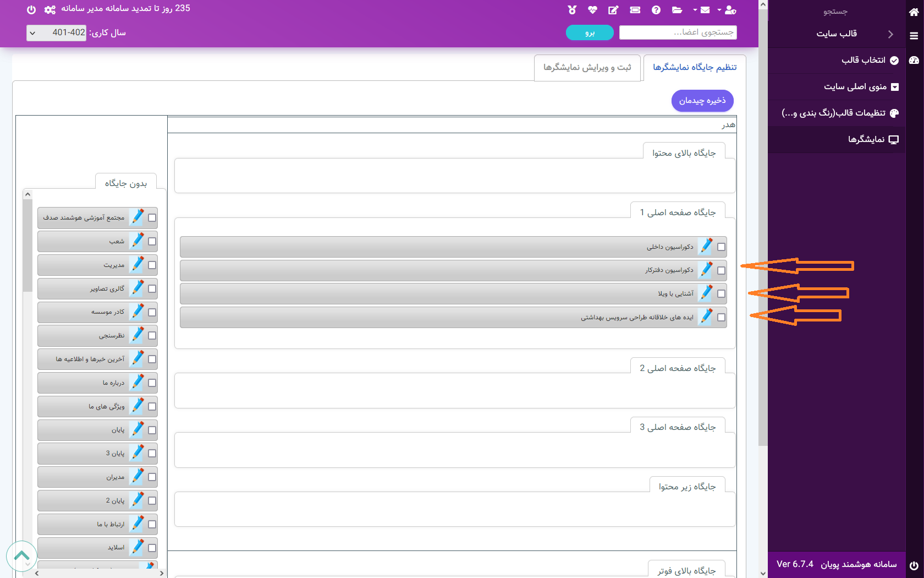This screenshot has height=578, width=924.
Task: Tick the گالری تصاویر checkbox
Action: tap(152, 289)
